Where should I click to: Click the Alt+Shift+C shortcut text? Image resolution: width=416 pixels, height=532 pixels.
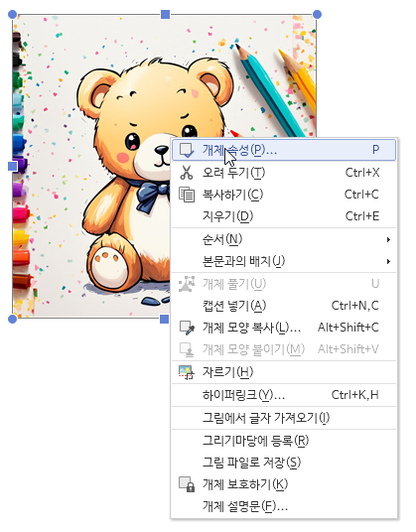click(x=348, y=328)
